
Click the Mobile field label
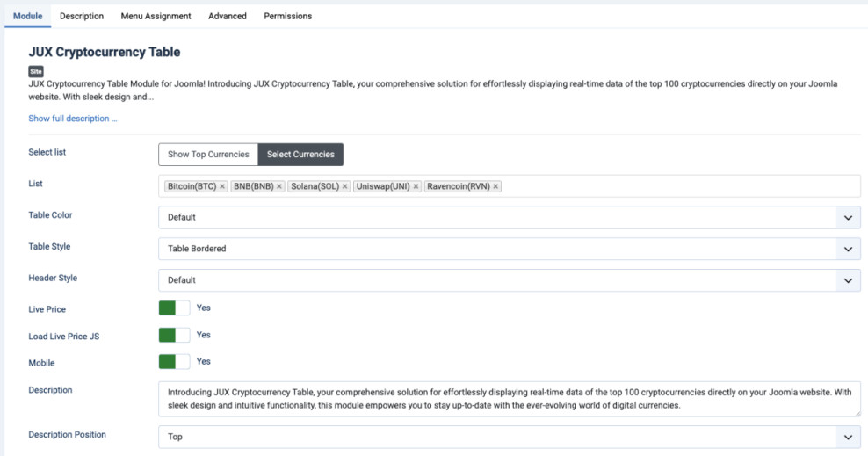(x=41, y=363)
